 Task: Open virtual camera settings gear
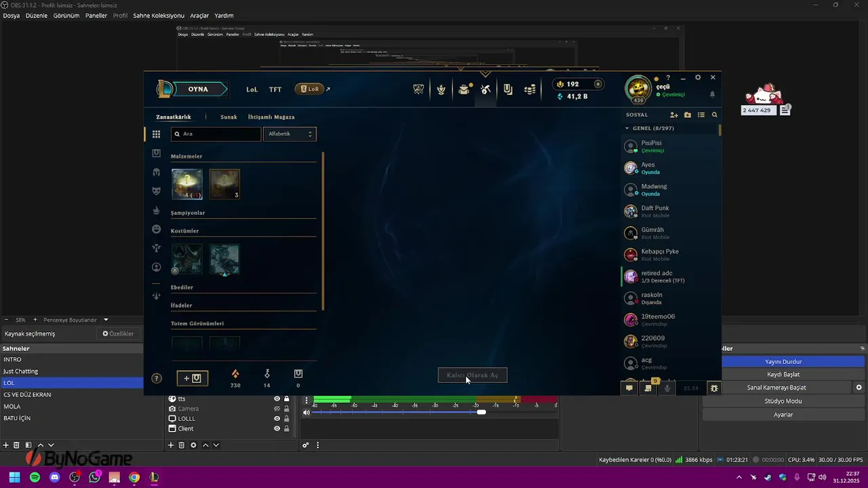859,388
